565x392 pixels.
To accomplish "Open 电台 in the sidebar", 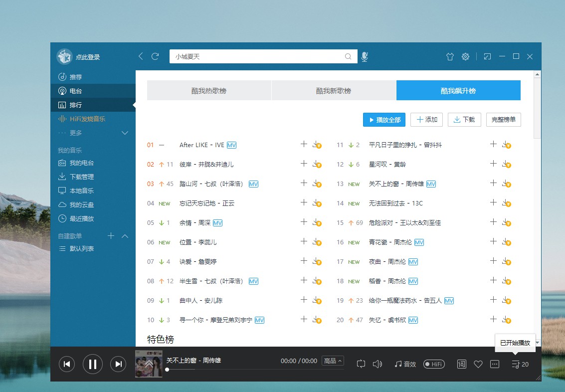I will (x=93, y=91).
